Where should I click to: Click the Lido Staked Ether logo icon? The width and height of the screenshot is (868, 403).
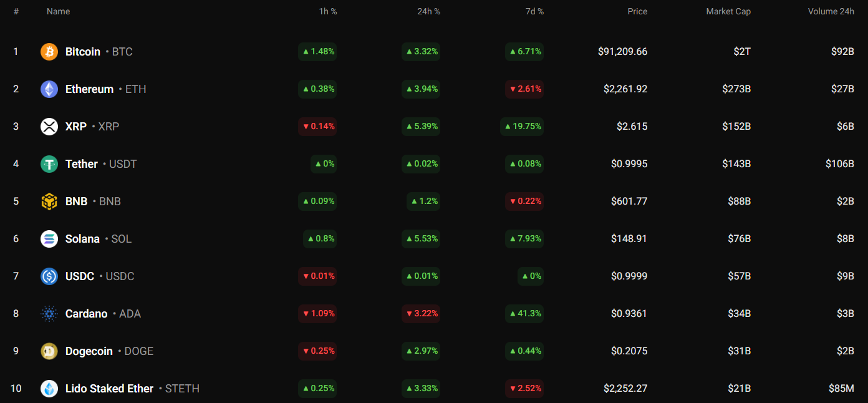[x=49, y=389]
